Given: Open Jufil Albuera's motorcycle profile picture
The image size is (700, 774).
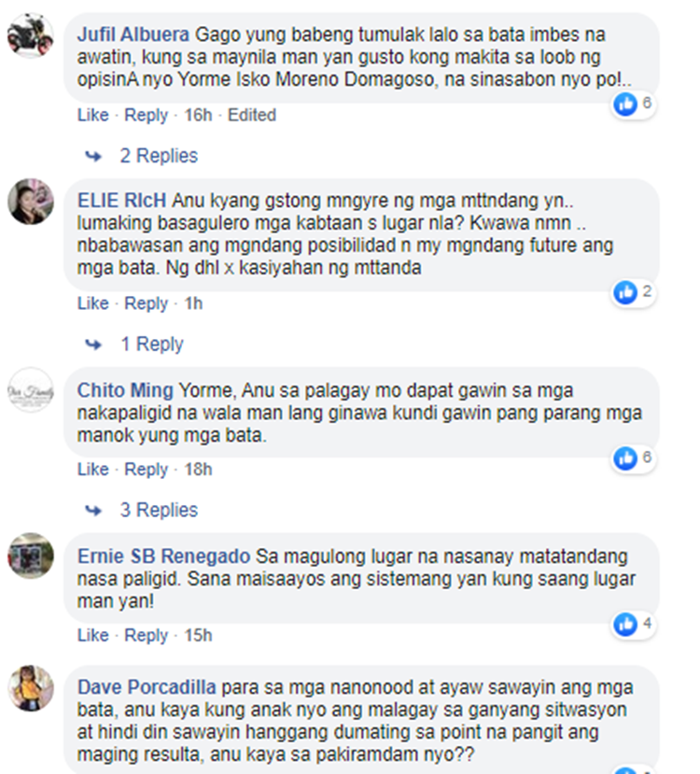Looking at the screenshot, I should (31, 35).
